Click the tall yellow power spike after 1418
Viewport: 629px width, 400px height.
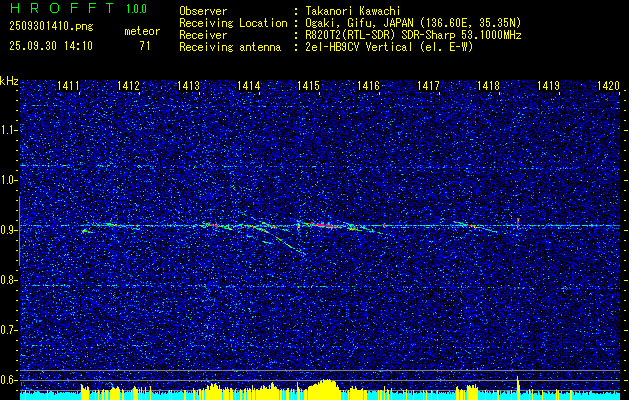coord(518,387)
